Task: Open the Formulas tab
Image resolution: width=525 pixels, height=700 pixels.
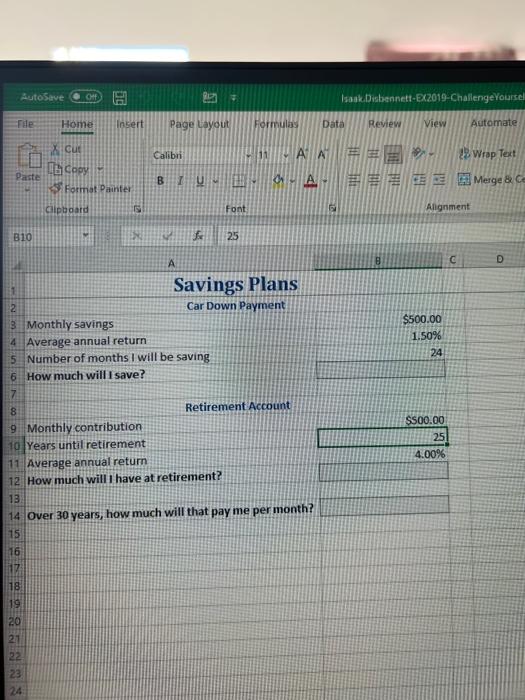Action: (x=276, y=123)
